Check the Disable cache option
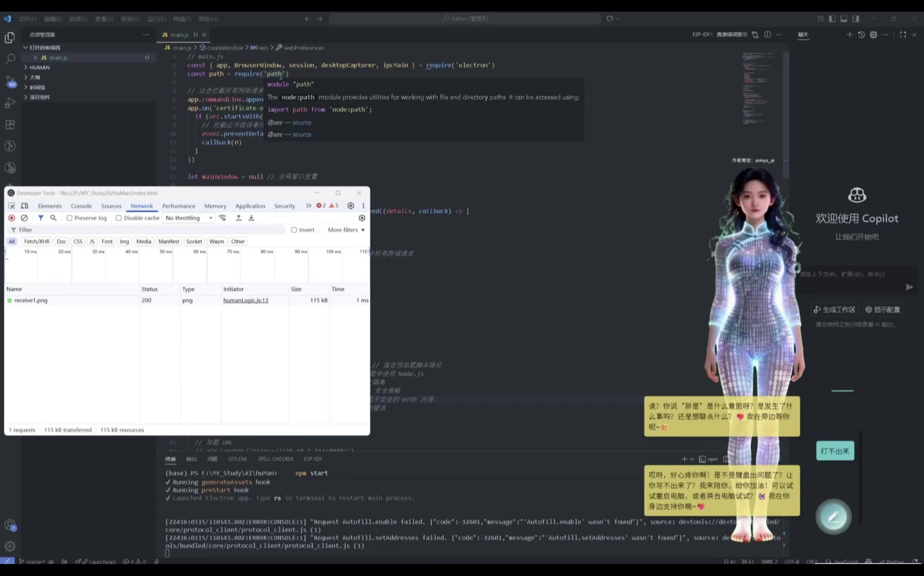This screenshot has height=576, width=924. 119,218
